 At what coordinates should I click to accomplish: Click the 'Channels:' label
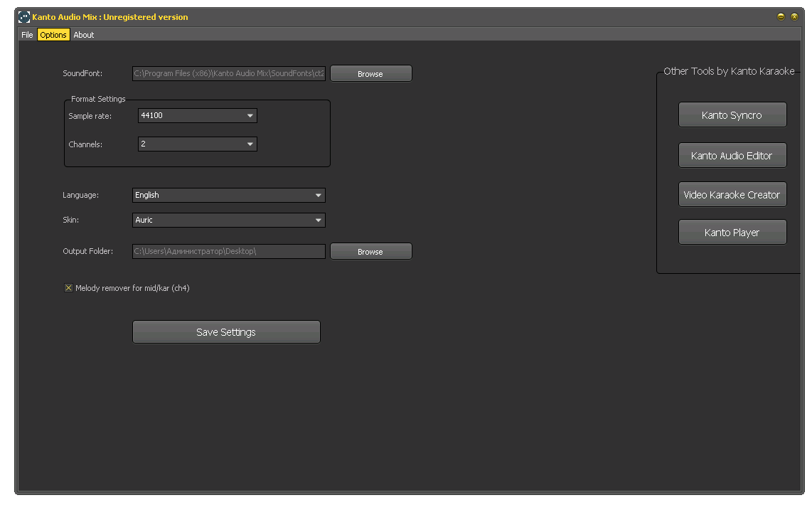coord(85,144)
